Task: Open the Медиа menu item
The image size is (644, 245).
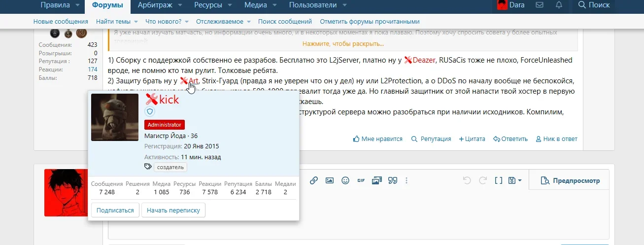Action: 256,5
